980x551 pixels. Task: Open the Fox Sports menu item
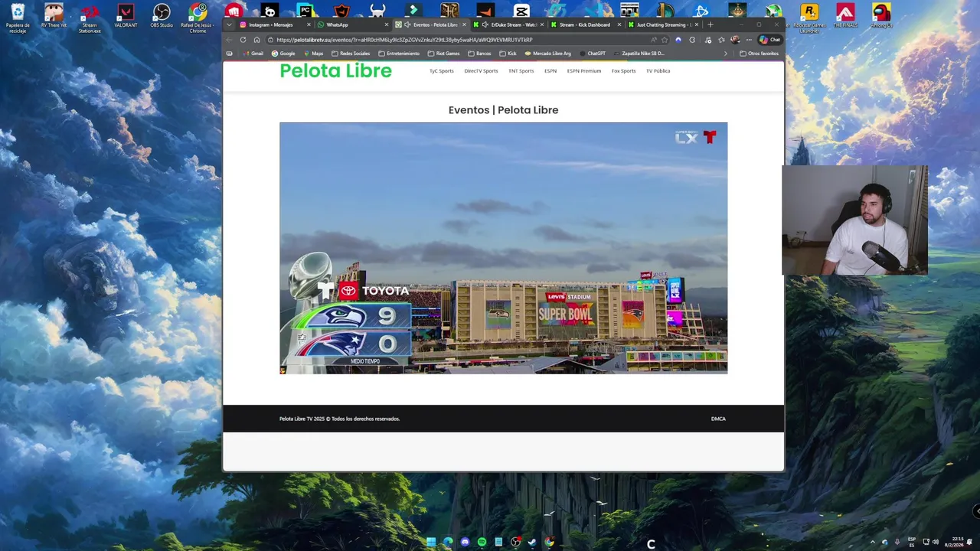pyautogui.click(x=623, y=71)
